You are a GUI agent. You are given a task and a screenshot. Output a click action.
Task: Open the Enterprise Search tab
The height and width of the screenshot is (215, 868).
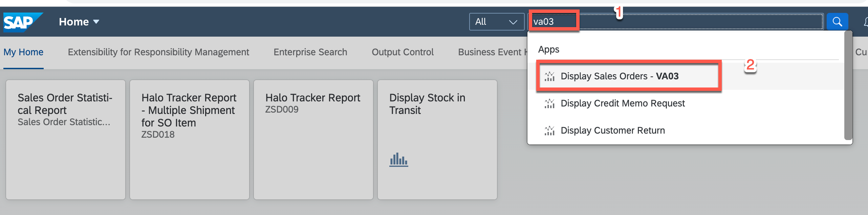tap(310, 52)
